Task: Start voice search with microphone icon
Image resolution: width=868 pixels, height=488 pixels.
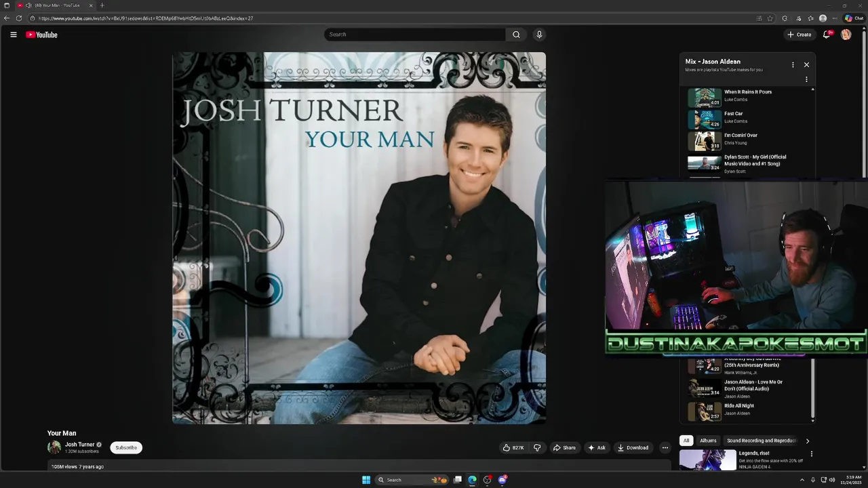Action: coord(539,35)
